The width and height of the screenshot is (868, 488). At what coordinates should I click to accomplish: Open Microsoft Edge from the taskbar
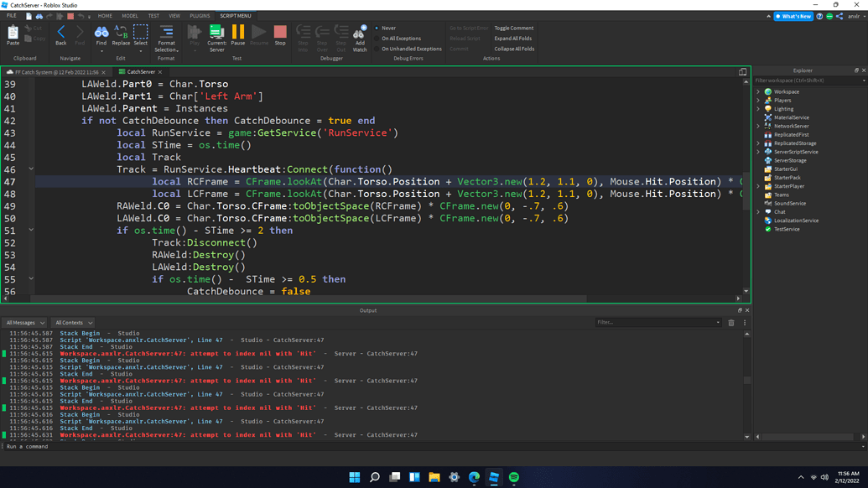point(474,477)
